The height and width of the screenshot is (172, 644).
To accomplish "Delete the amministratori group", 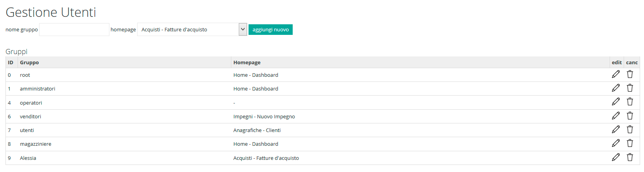I will tap(630, 88).
